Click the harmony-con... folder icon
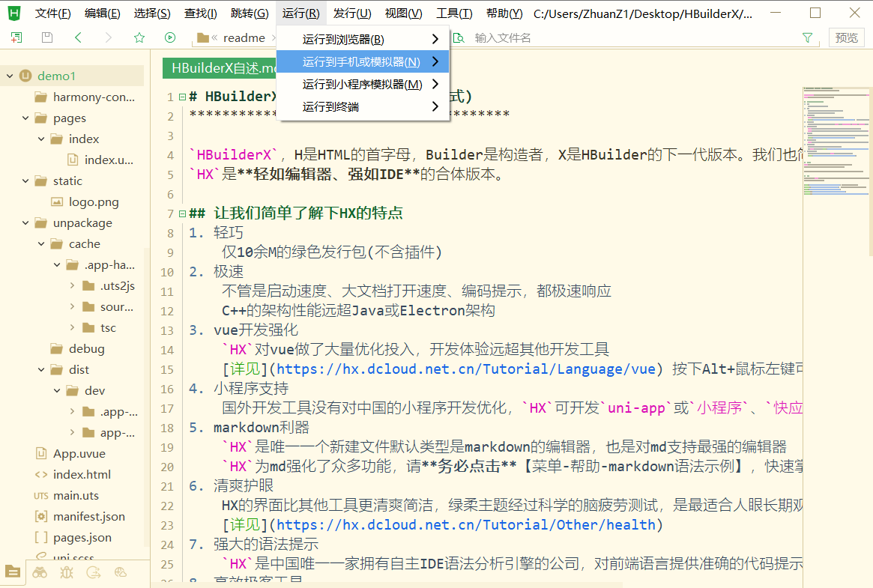This screenshot has width=873, height=588. pyautogui.click(x=40, y=97)
